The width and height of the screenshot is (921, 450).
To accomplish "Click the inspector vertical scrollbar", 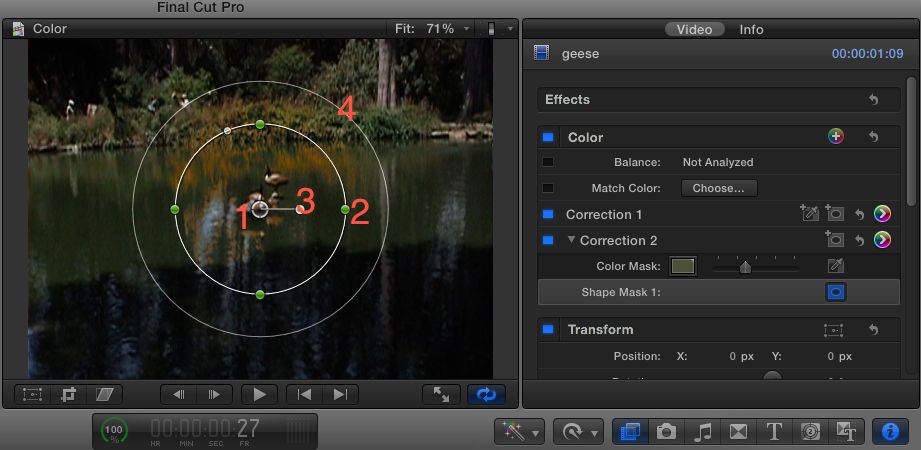I will pos(911,141).
